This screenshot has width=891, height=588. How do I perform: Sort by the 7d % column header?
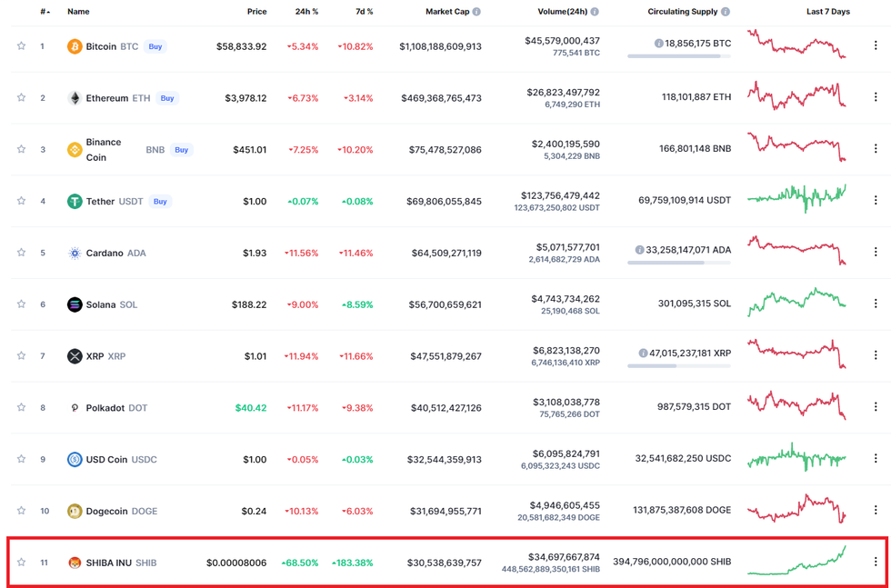point(364,12)
